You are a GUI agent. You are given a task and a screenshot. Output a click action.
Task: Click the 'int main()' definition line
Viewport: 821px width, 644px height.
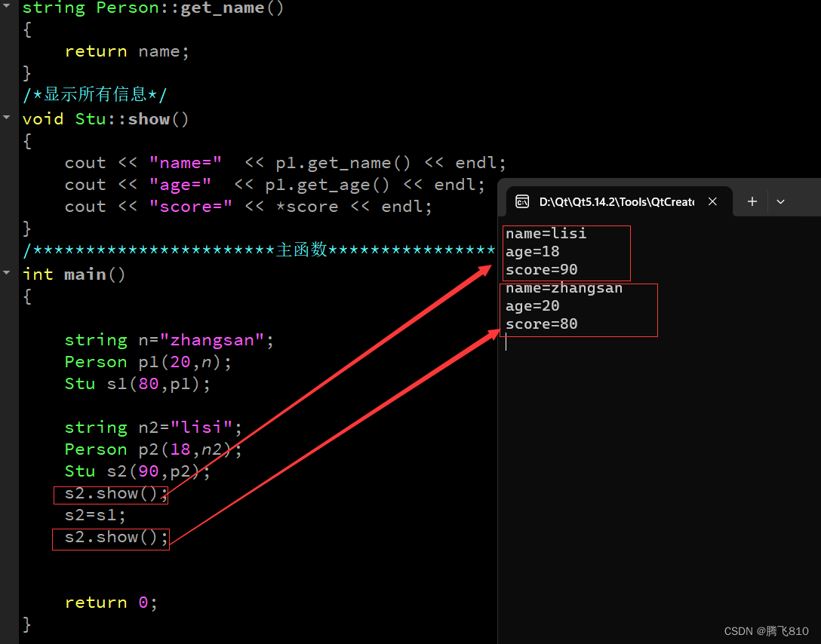coord(74,274)
